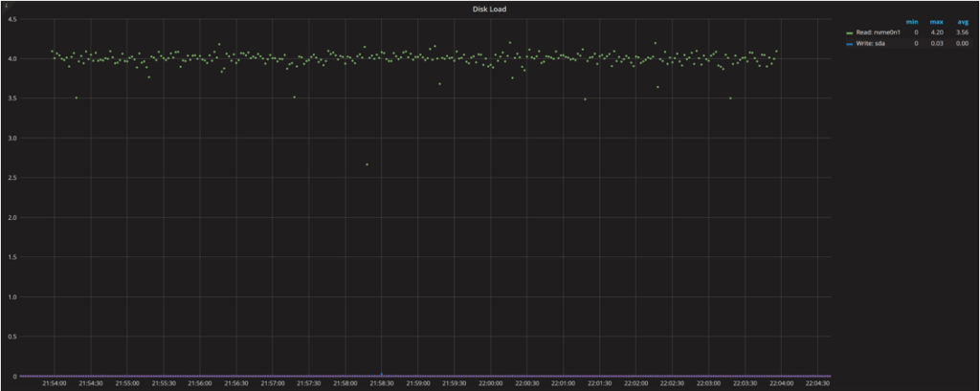The image size is (980, 391).
Task: Click the 22:03:00 time axis label
Action: 708,383
